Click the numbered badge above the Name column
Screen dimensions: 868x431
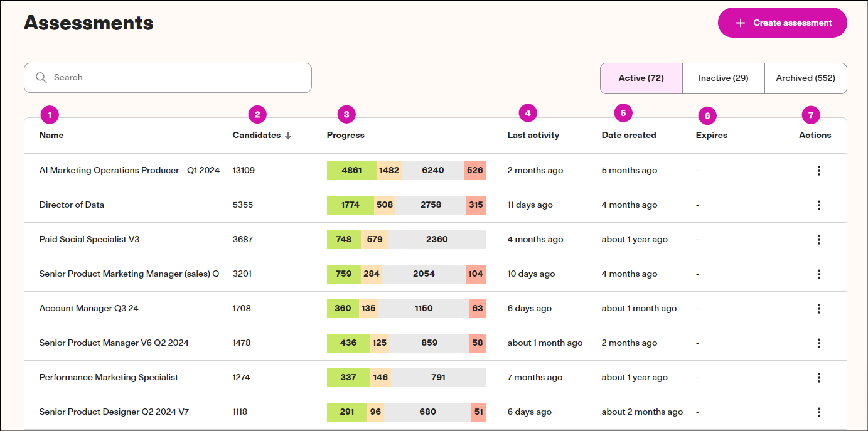click(50, 115)
